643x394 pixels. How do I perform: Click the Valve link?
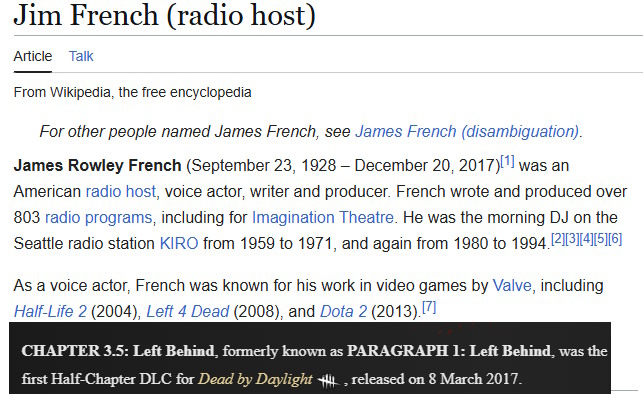tap(512, 285)
